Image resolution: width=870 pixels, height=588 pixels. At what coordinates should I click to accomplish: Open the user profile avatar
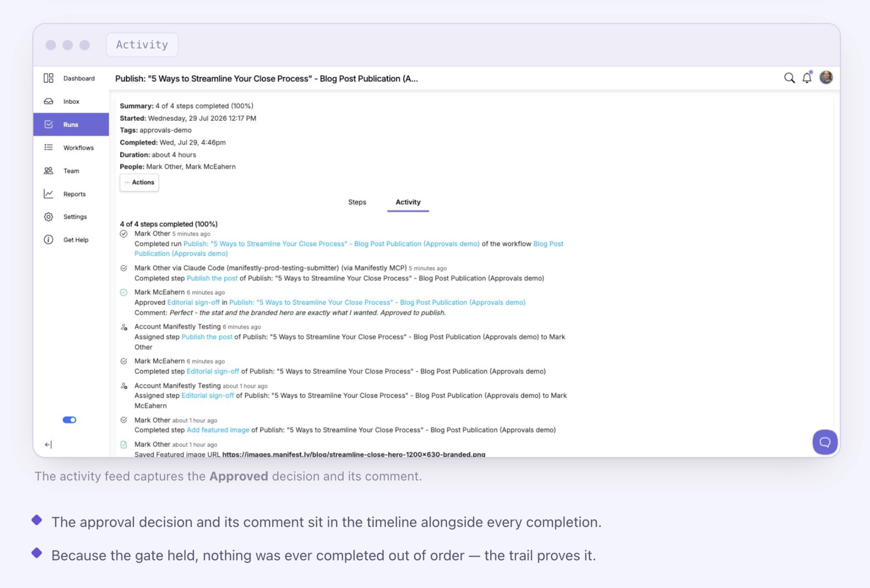(826, 78)
